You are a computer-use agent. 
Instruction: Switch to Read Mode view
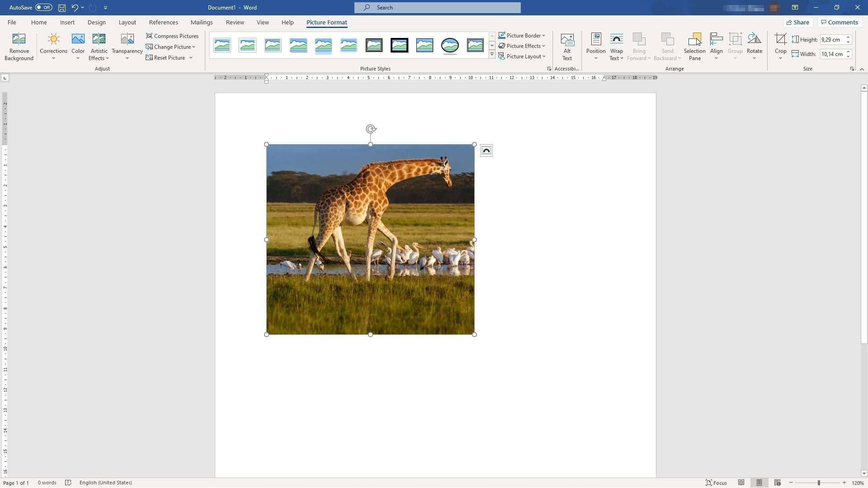741,483
